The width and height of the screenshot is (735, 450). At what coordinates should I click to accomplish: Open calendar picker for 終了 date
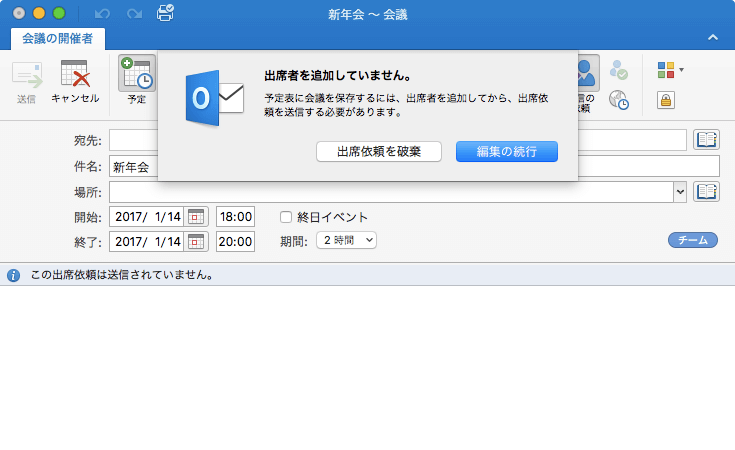pos(195,241)
